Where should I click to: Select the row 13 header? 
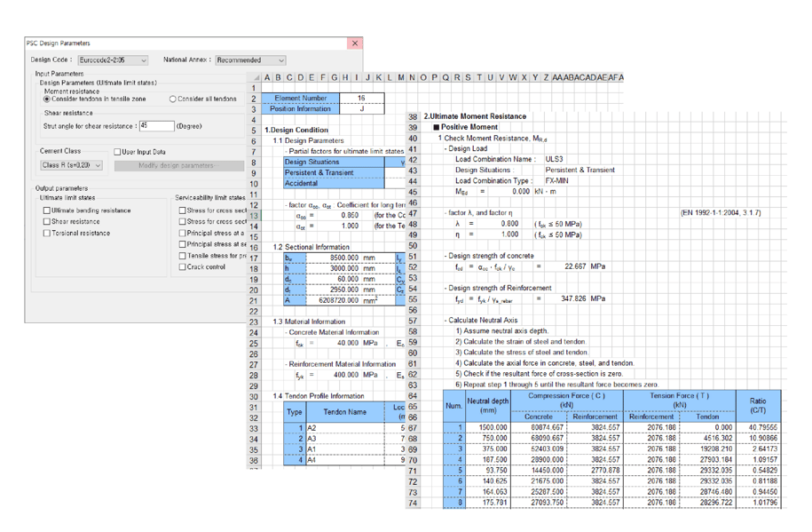pos(254,216)
